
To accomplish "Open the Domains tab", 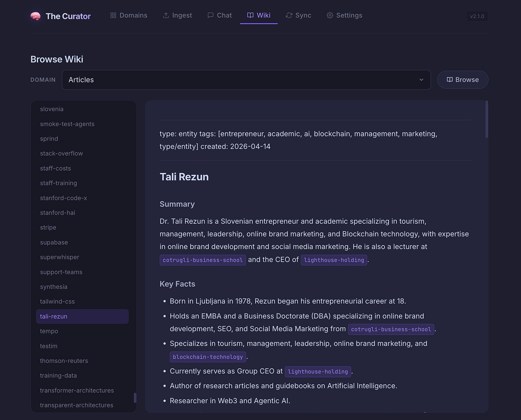I will coord(129,15).
